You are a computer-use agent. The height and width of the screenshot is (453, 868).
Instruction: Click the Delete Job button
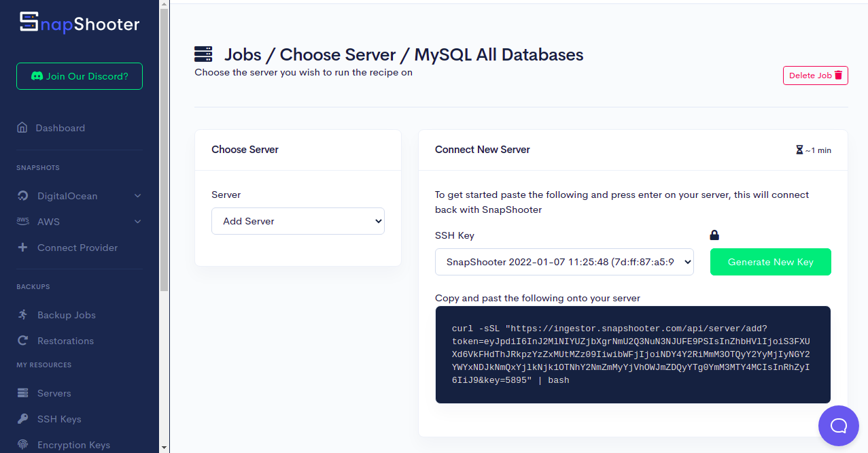(x=815, y=75)
